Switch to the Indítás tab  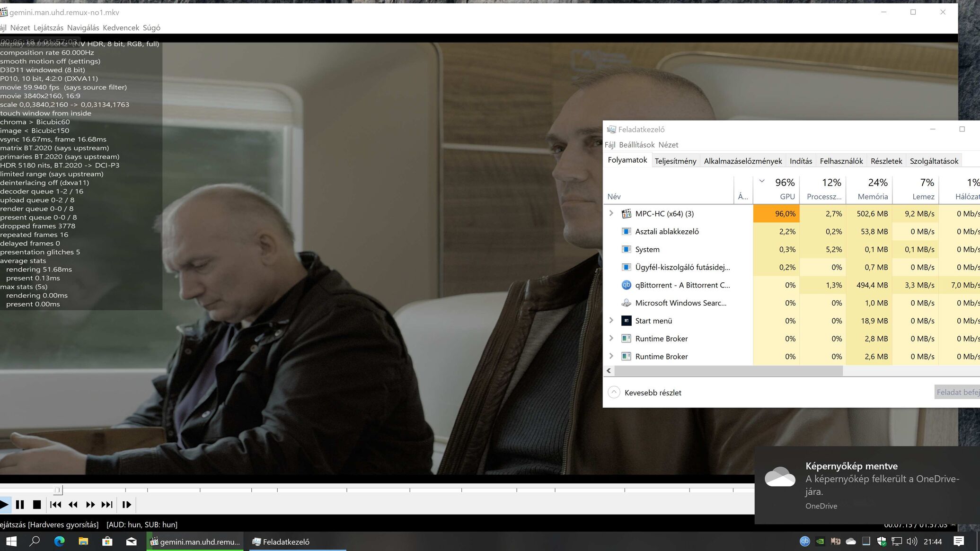point(801,161)
